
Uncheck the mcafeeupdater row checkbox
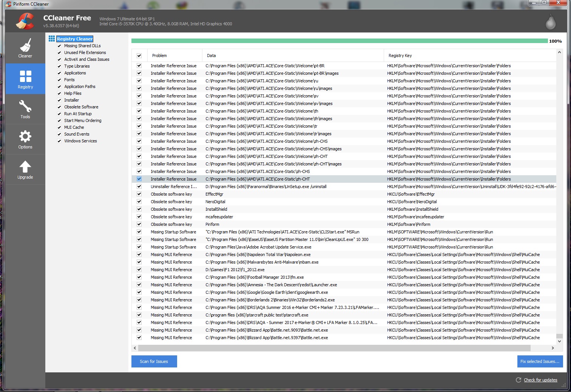click(139, 217)
